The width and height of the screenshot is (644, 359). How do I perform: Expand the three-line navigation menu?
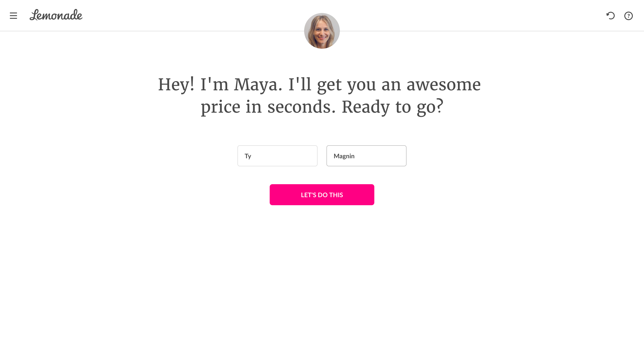(x=13, y=16)
